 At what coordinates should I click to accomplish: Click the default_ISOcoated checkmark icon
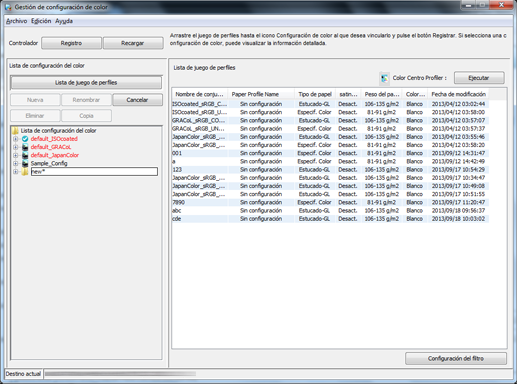25,139
